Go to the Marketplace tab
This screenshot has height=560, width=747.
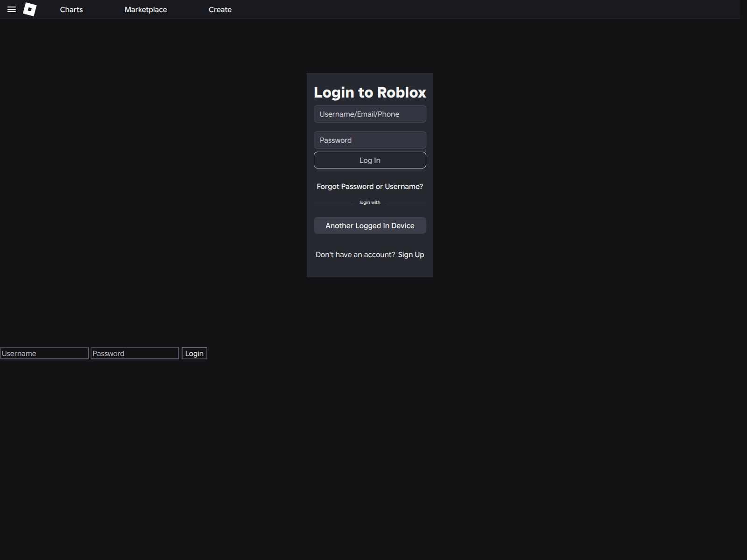[x=146, y=10]
